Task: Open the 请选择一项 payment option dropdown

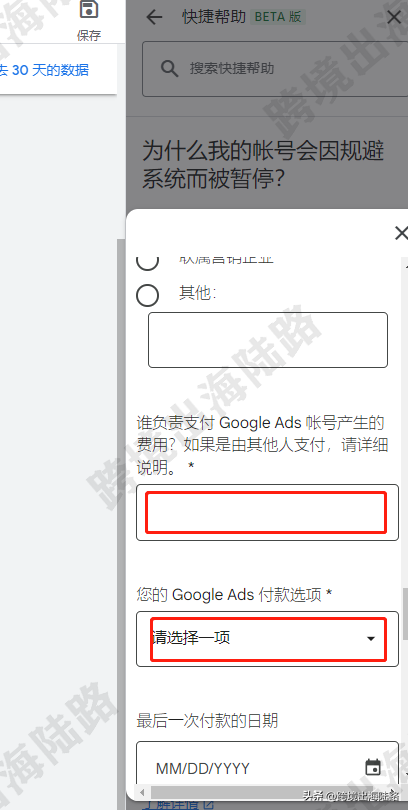Action: point(268,639)
